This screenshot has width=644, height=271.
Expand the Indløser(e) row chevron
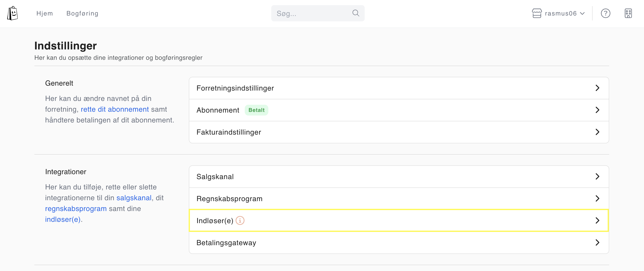[x=597, y=220]
